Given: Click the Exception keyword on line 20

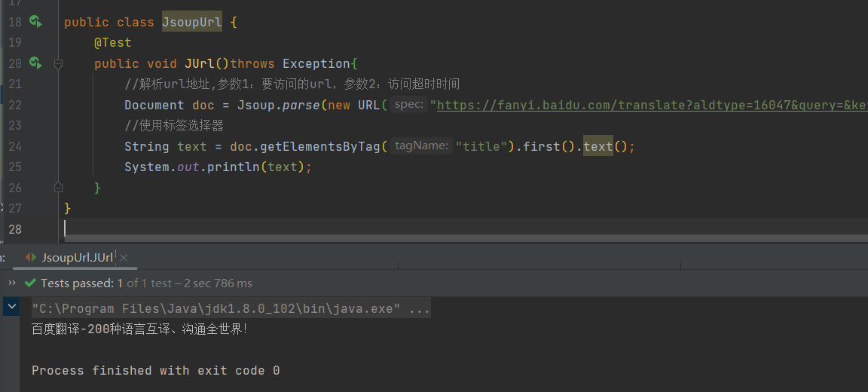Looking at the screenshot, I should pos(316,63).
